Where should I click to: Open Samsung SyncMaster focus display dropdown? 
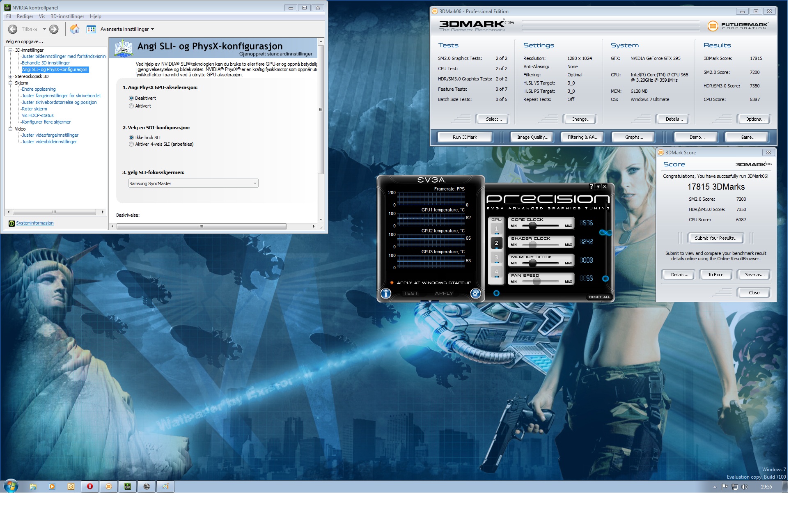pyautogui.click(x=193, y=183)
